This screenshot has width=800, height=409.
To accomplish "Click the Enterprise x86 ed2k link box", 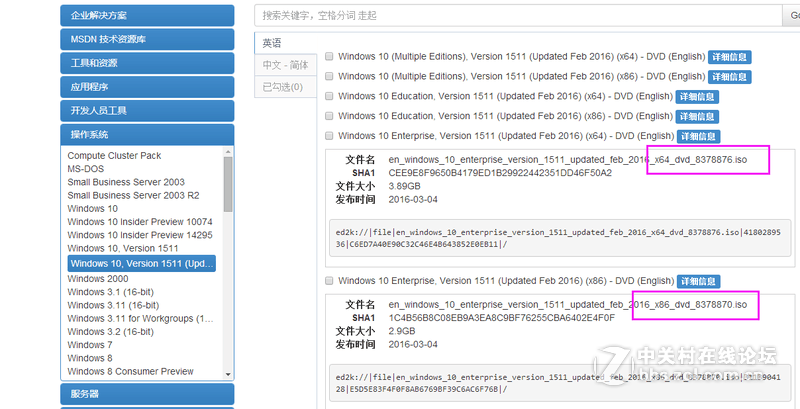I will tap(560, 383).
